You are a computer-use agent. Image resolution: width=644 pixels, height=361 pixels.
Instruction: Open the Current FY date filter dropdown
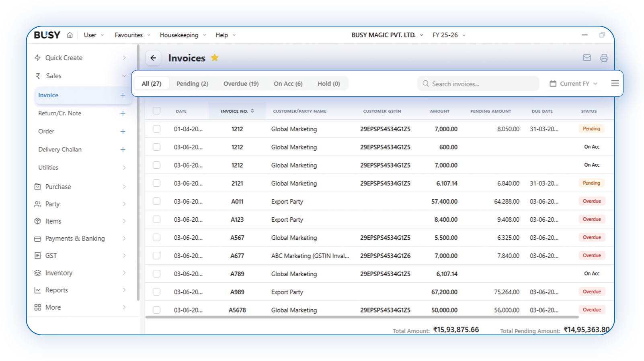tap(574, 84)
